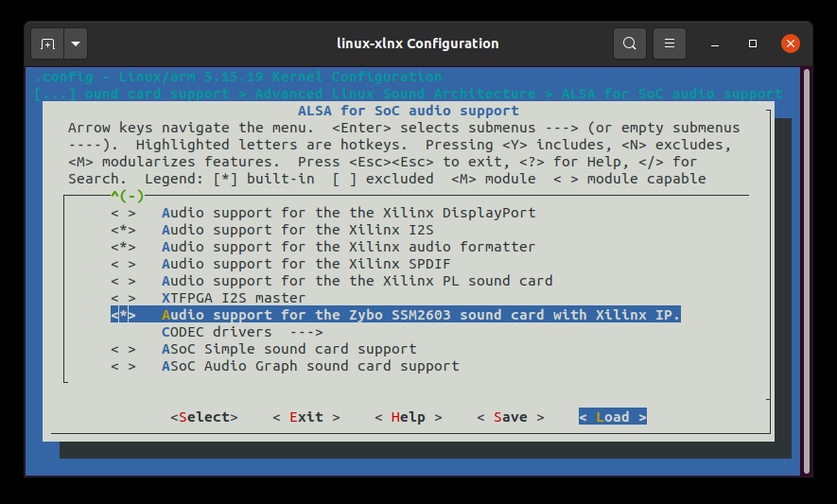Toggle ASoC Audio Graph sound card marker
837x504 pixels.
123,366
